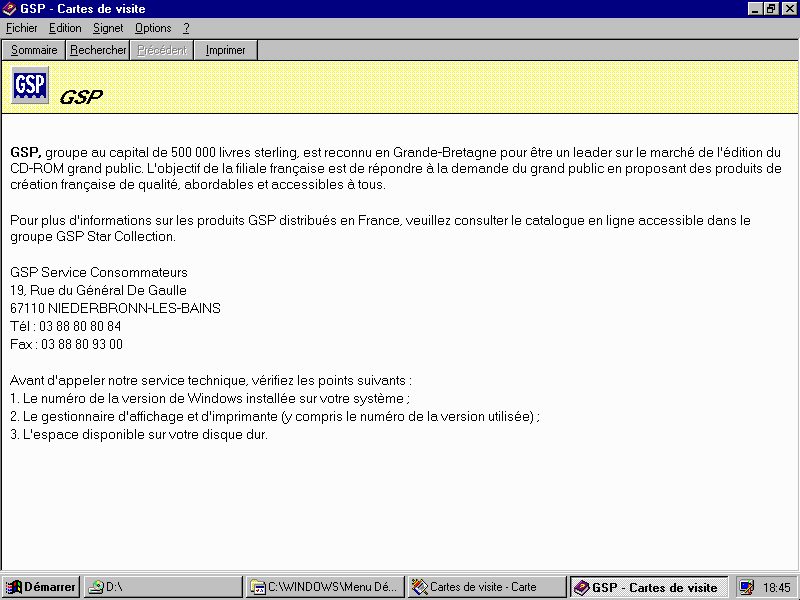Click the Imprimer button
The height and width of the screenshot is (600, 800).
pyautogui.click(x=226, y=50)
